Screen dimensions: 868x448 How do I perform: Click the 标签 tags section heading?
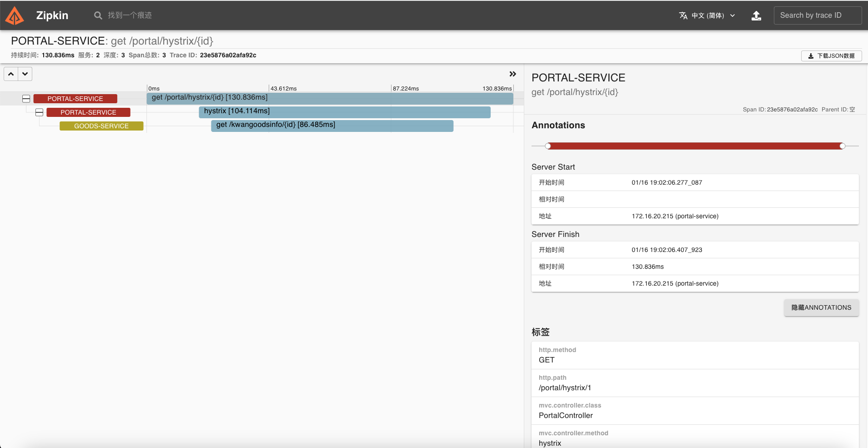click(541, 332)
